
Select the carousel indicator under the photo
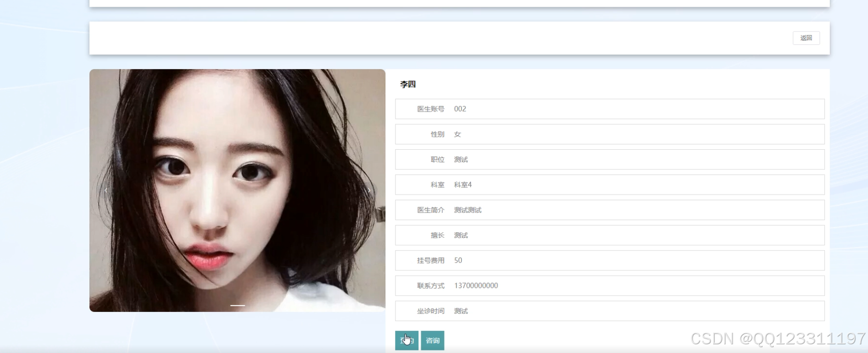coord(237,305)
